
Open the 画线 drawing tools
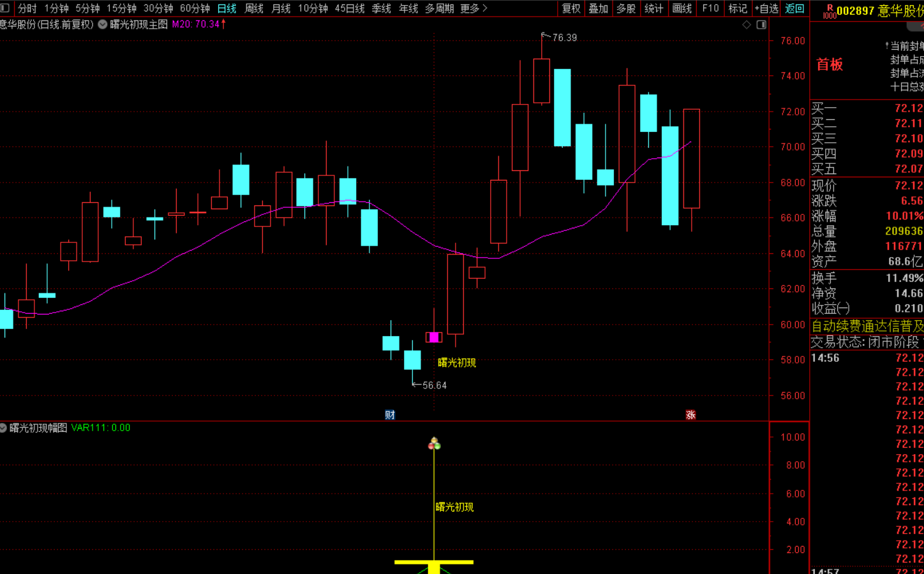(682, 8)
